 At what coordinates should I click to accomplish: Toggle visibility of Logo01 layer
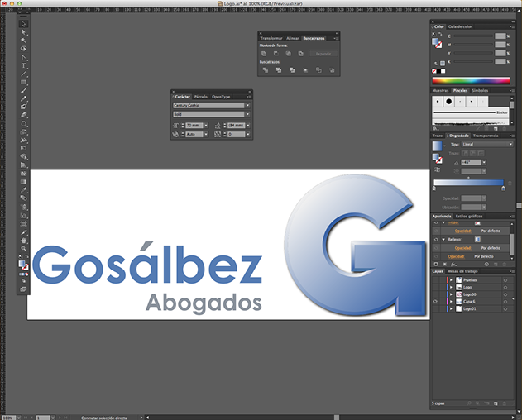(435, 309)
